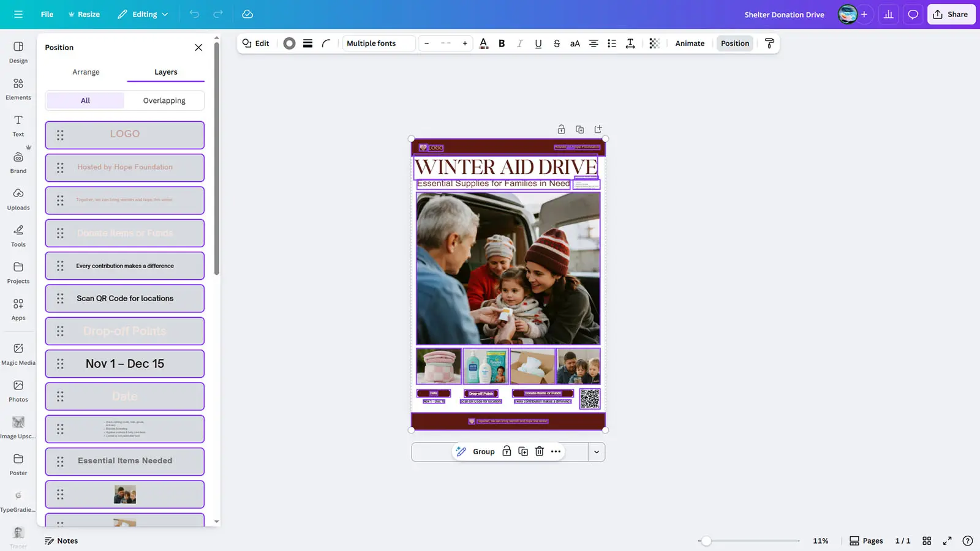Toggle underline text formatting
Viewport: 980px width, 551px height.
pos(538,43)
